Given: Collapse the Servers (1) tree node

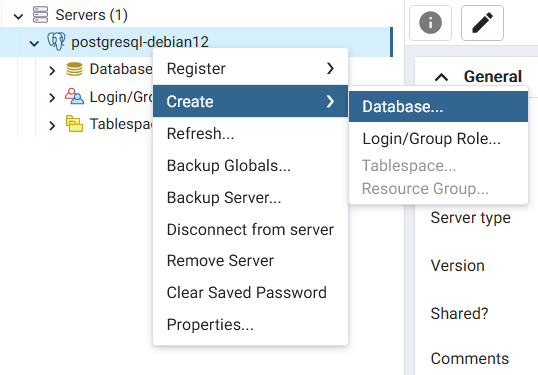Looking at the screenshot, I should tap(19, 16).
